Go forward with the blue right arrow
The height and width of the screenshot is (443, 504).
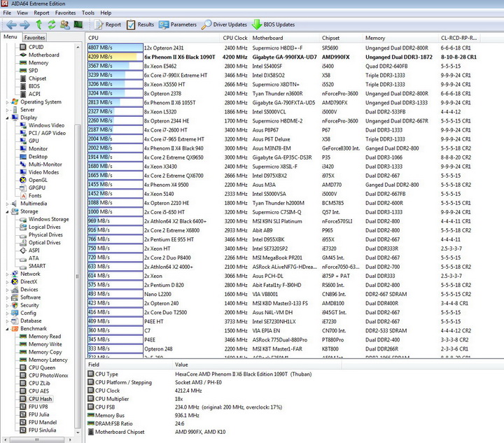[x=24, y=24]
